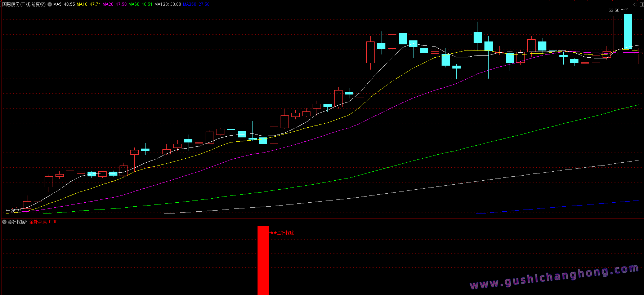Image resolution: width=644 pixels, height=295 pixels.
Task: Click the 国恩股份(日线.前复权) chart title
Action: [24, 4]
